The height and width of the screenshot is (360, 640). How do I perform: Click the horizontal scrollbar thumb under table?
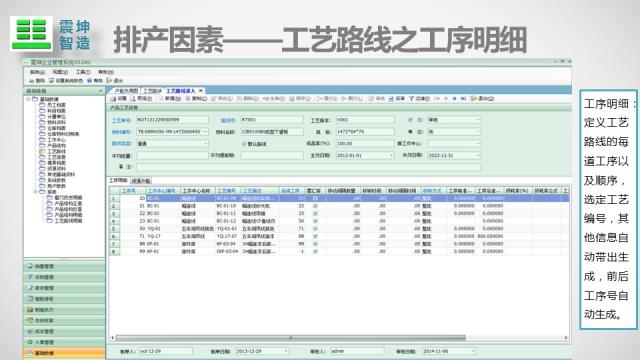tap(291, 338)
